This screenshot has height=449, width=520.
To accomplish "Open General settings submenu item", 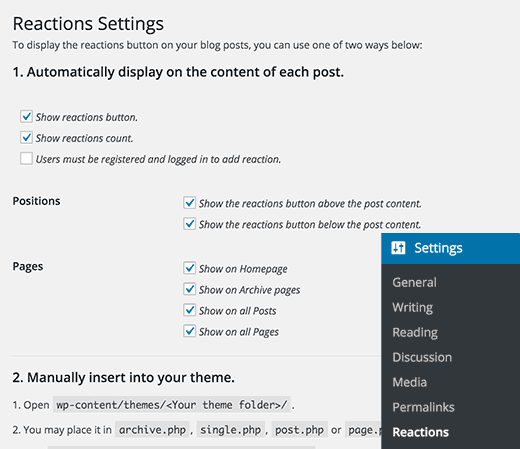I will tap(414, 282).
